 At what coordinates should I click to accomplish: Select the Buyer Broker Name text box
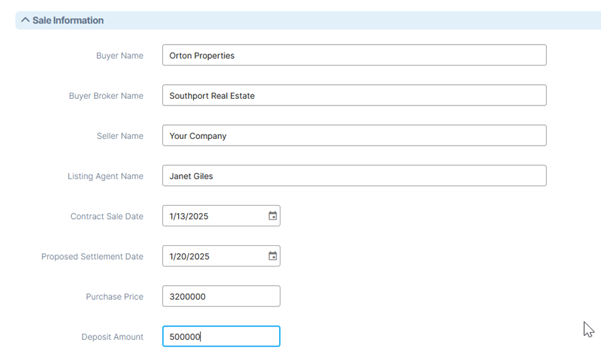point(355,96)
